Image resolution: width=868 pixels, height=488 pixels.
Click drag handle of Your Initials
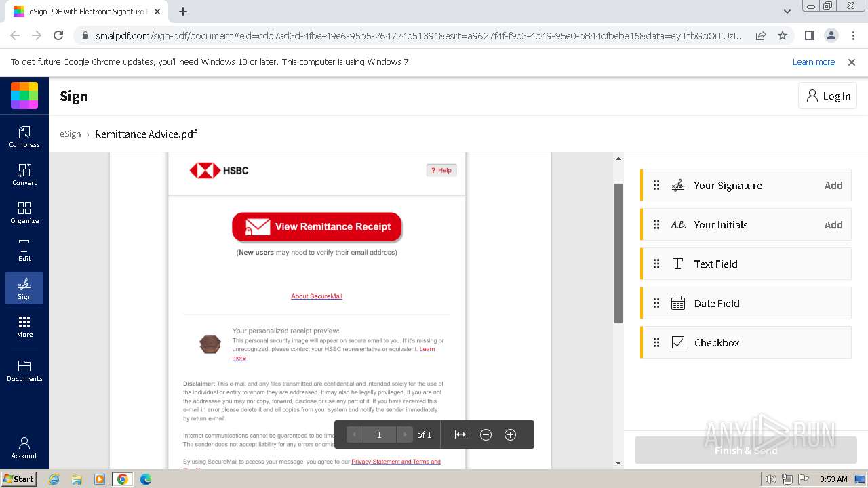(656, 224)
